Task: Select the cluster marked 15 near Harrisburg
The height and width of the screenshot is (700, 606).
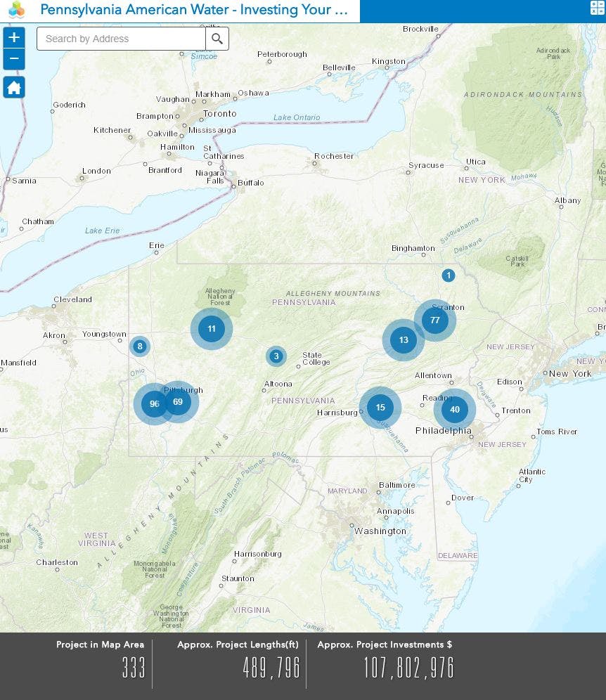Action: pos(380,407)
